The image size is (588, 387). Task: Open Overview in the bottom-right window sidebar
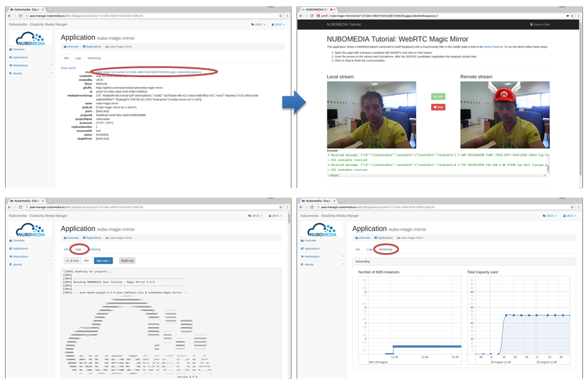pos(309,241)
